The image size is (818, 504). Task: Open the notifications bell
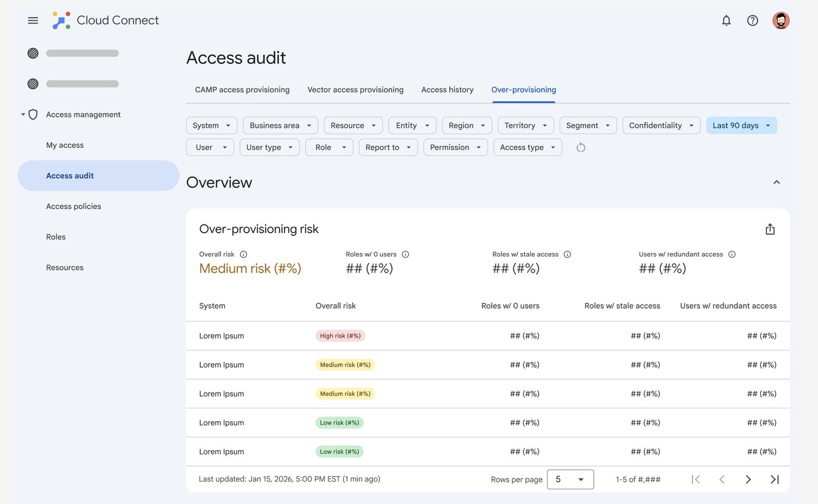pos(726,20)
